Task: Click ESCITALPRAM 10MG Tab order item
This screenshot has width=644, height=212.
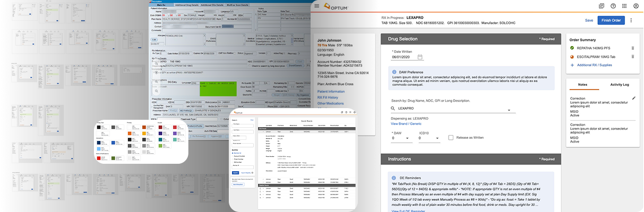Action: 596,56
